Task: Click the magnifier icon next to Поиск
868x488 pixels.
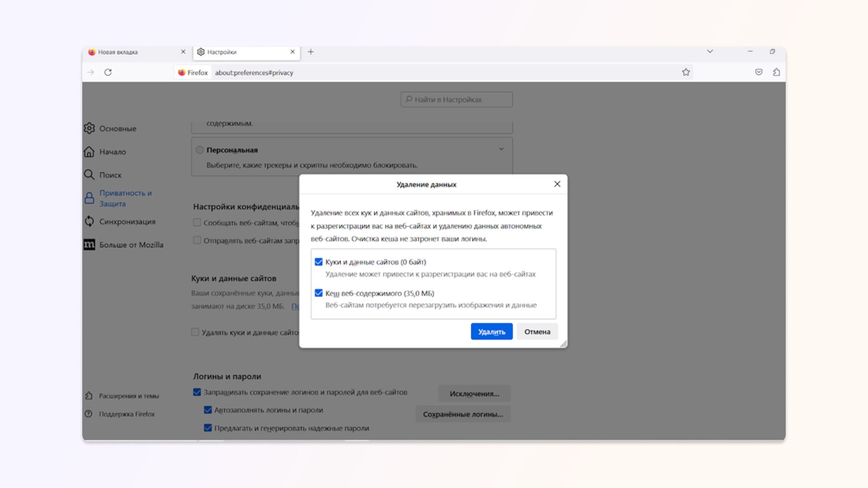Action: [x=89, y=175]
